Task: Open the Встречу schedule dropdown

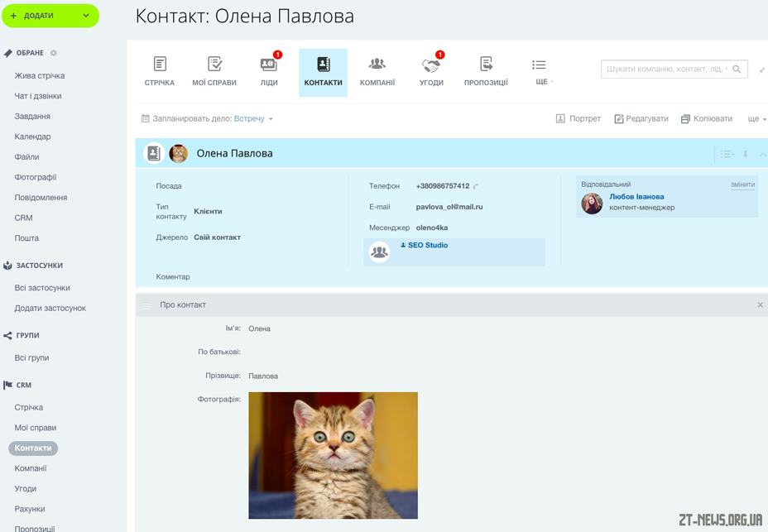Action: point(253,118)
